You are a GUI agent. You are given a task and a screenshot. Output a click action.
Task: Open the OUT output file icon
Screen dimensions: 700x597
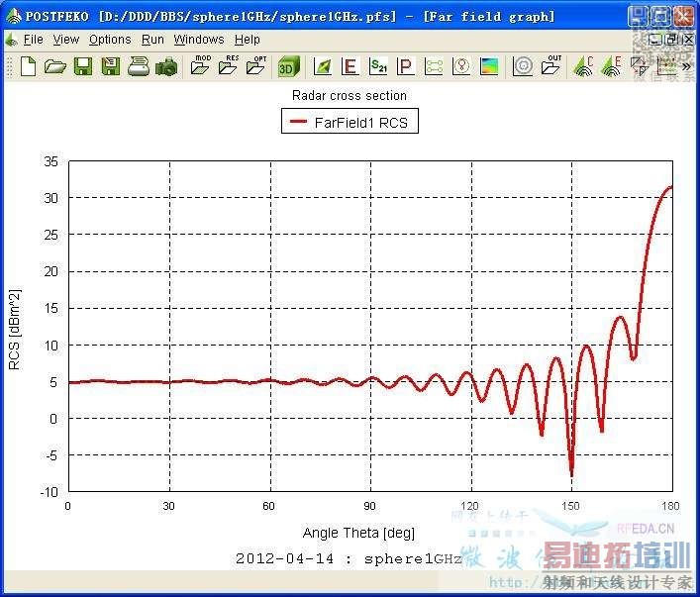(x=551, y=65)
